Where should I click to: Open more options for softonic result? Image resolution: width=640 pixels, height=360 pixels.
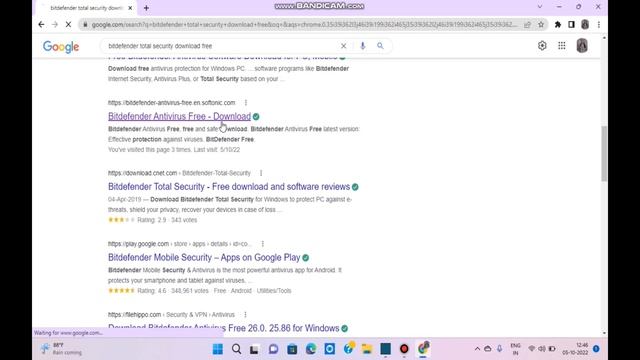[246, 102]
